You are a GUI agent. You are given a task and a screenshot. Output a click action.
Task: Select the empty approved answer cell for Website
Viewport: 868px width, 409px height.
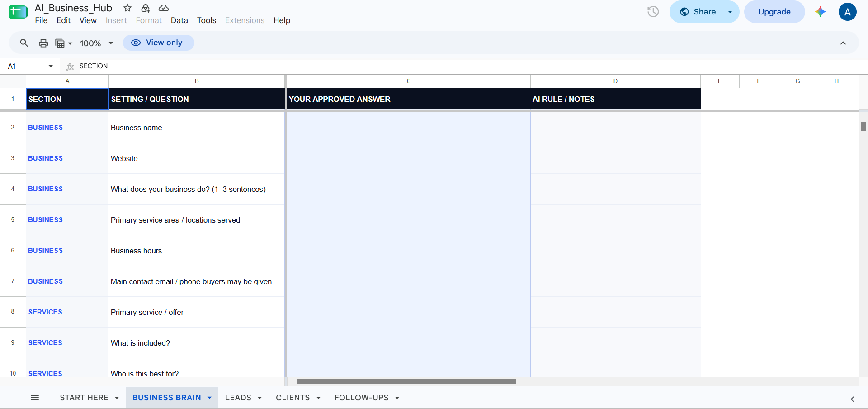(409, 158)
